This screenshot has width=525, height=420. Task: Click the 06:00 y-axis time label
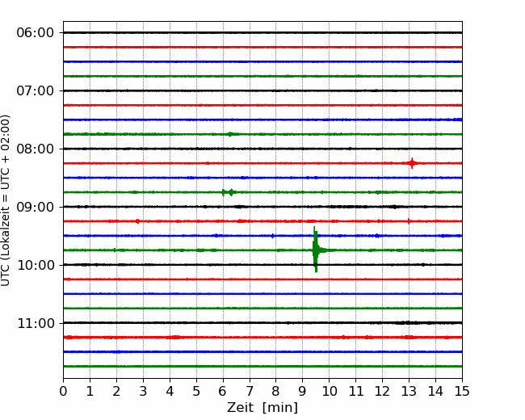click(x=36, y=33)
